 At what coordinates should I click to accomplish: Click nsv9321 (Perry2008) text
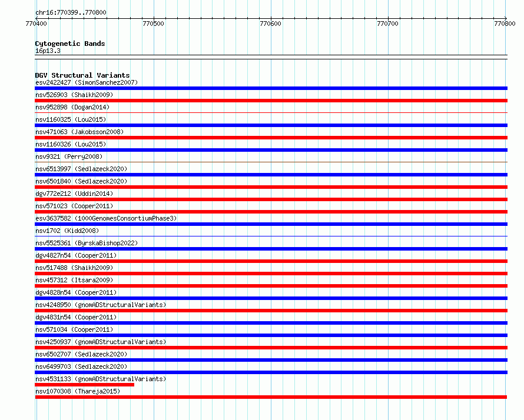point(69,156)
